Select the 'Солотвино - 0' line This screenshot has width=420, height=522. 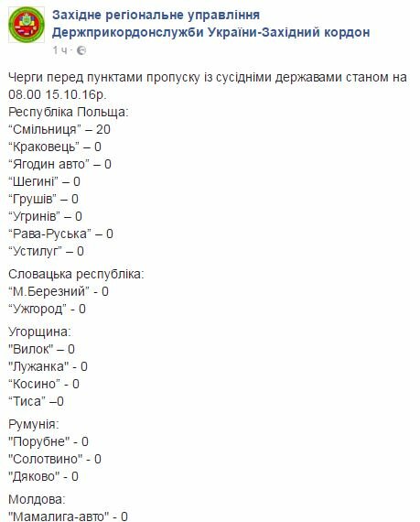55,459
